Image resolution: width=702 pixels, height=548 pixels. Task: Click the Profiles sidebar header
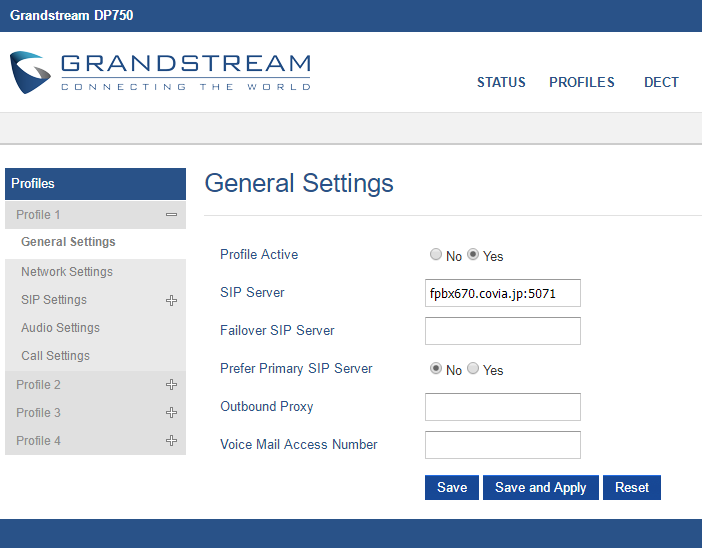click(x=95, y=184)
